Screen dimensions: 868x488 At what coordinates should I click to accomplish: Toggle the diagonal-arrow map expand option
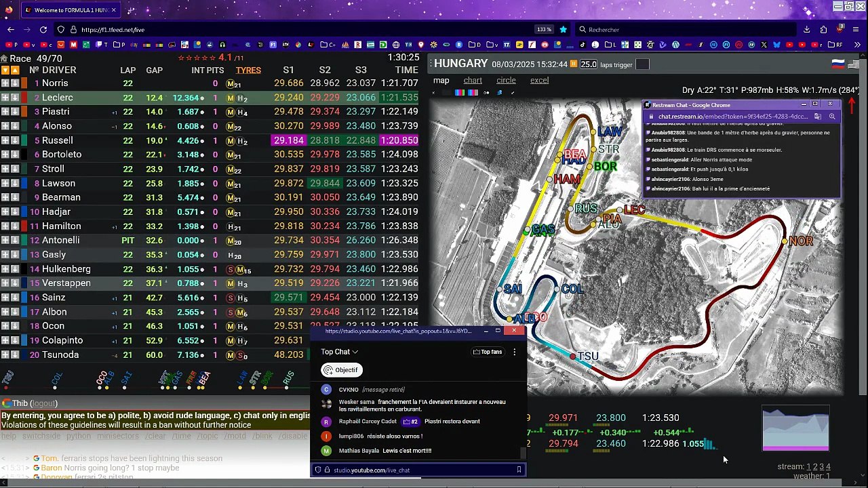click(x=513, y=93)
